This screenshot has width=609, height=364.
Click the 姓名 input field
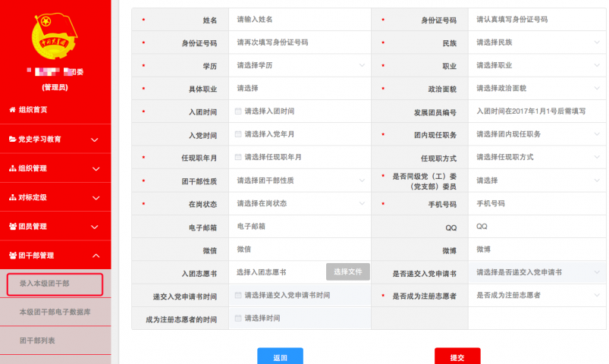point(300,20)
